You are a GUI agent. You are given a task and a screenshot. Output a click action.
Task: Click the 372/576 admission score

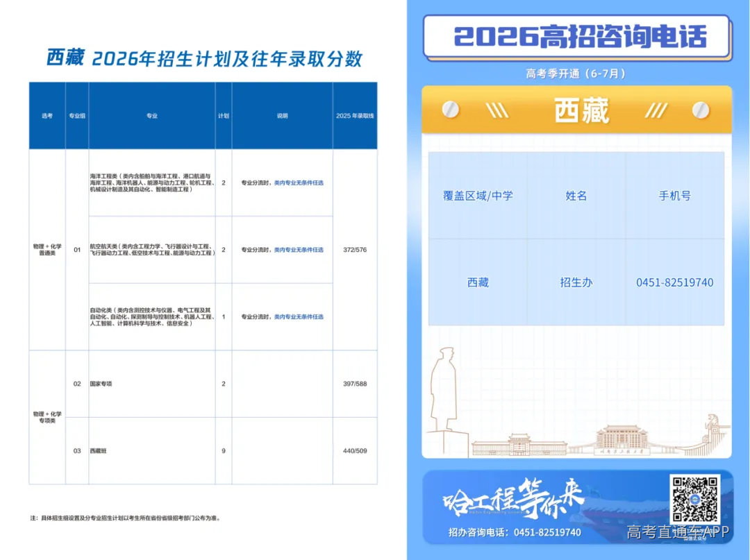pos(355,249)
